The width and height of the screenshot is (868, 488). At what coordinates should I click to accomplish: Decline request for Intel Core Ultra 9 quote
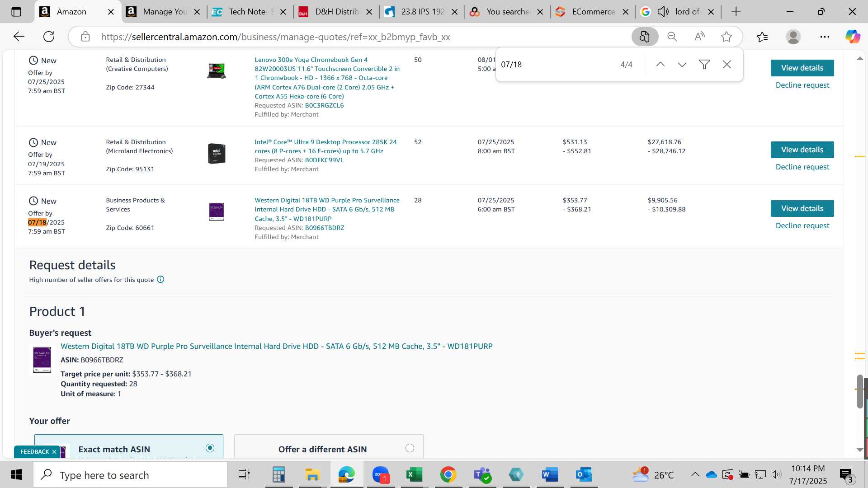coord(802,167)
